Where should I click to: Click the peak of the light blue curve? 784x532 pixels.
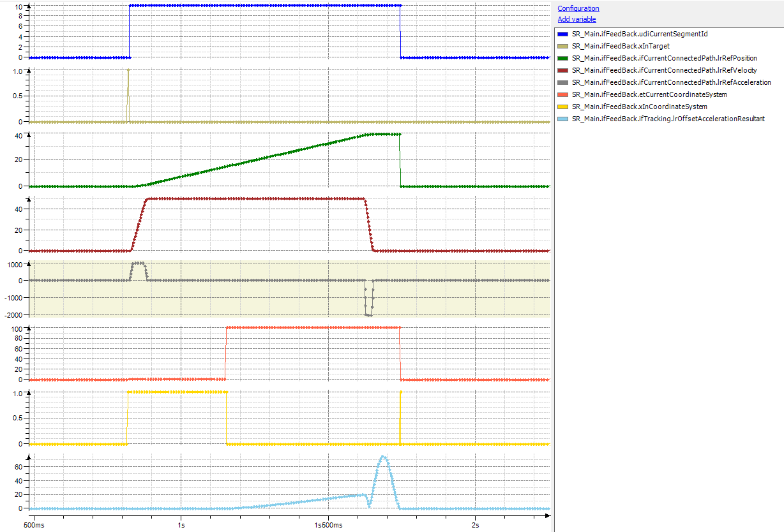click(383, 456)
